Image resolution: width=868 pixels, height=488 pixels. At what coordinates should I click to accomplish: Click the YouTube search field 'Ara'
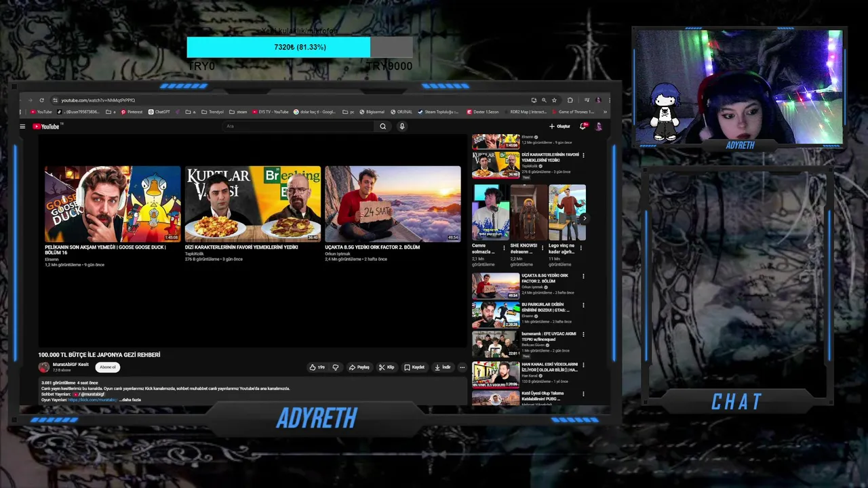(x=299, y=126)
